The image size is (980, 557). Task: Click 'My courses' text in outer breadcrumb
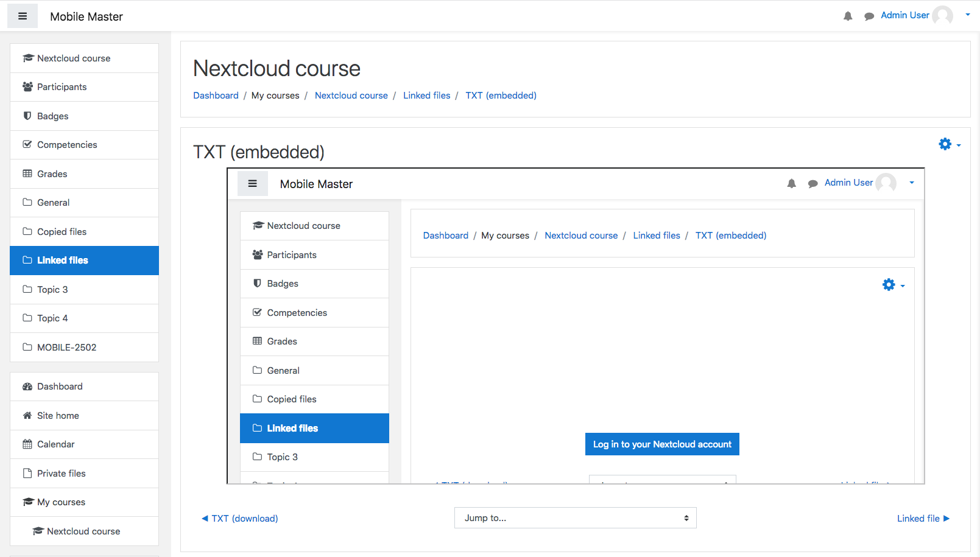point(275,96)
